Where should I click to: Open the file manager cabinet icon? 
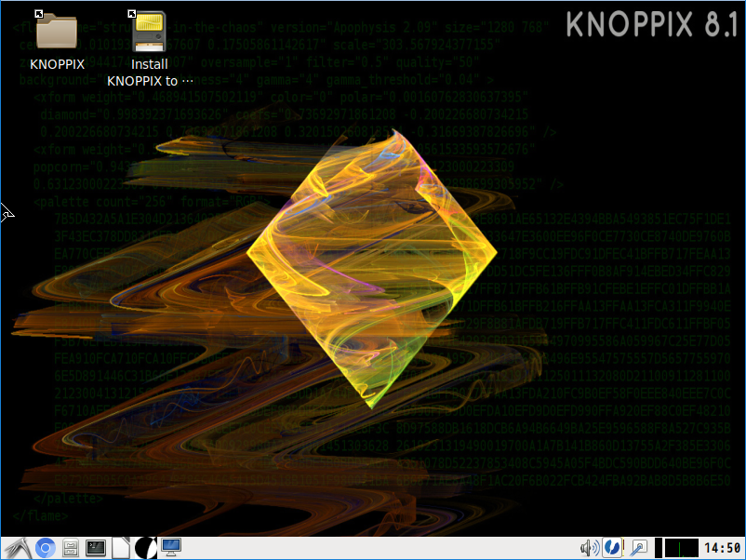click(x=71, y=548)
